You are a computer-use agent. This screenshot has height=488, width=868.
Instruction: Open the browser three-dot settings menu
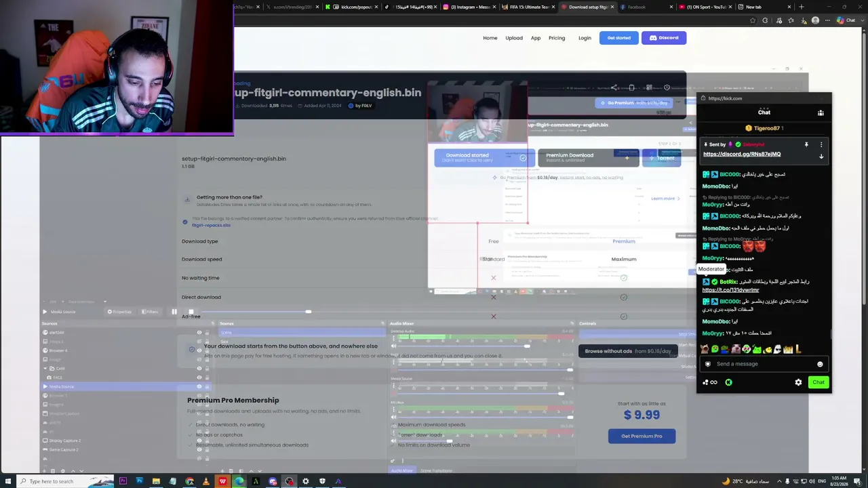coord(827,20)
